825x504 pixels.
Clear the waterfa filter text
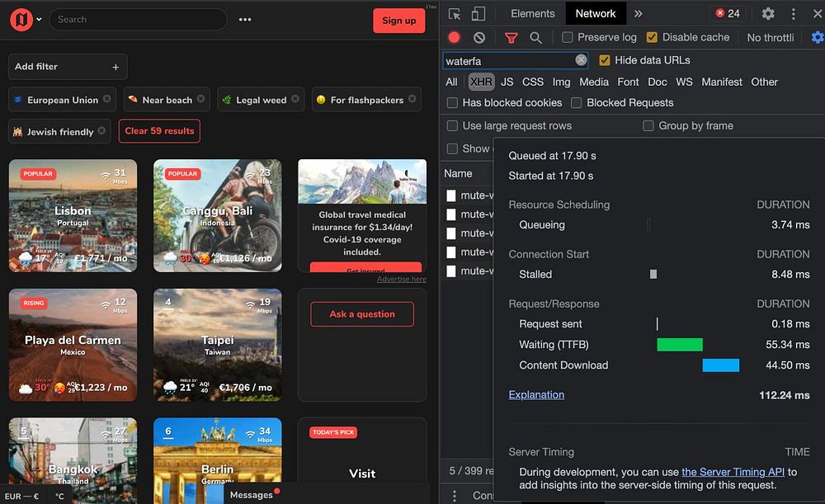(x=581, y=60)
